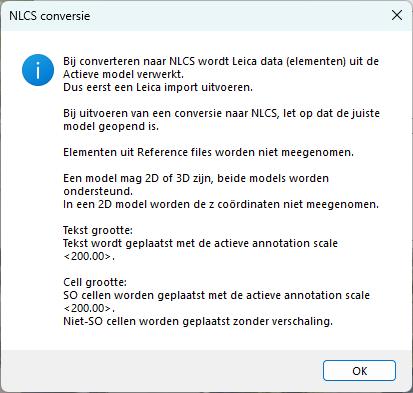Click the text 'model geopend is.'
Viewport: 413px width, 393px height.
pos(111,126)
